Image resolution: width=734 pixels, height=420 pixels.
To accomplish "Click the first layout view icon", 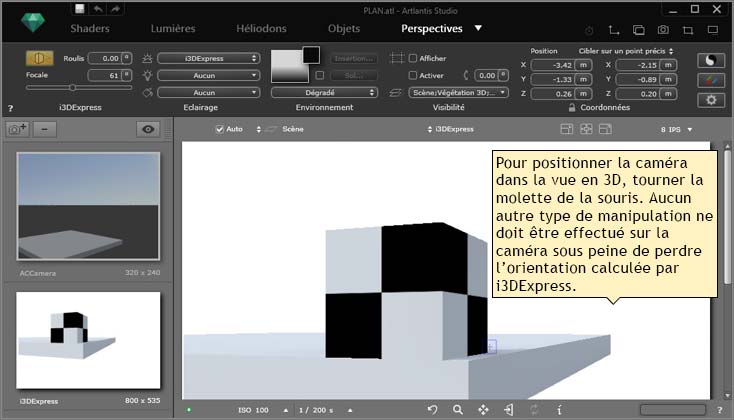I will click(x=566, y=129).
